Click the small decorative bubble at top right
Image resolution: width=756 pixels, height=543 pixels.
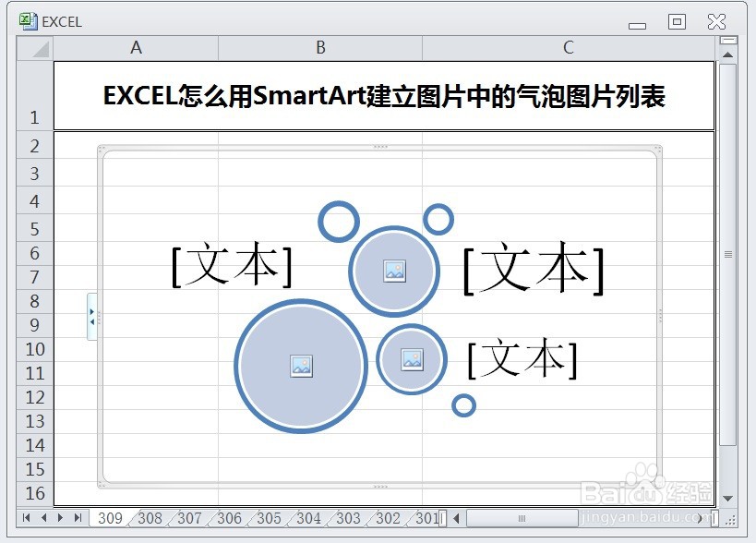click(x=438, y=220)
